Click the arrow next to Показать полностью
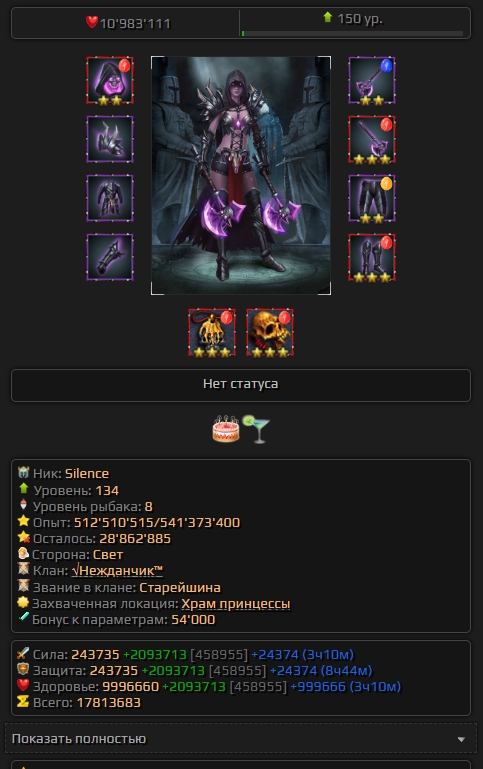This screenshot has height=769, width=483. click(461, 739)
